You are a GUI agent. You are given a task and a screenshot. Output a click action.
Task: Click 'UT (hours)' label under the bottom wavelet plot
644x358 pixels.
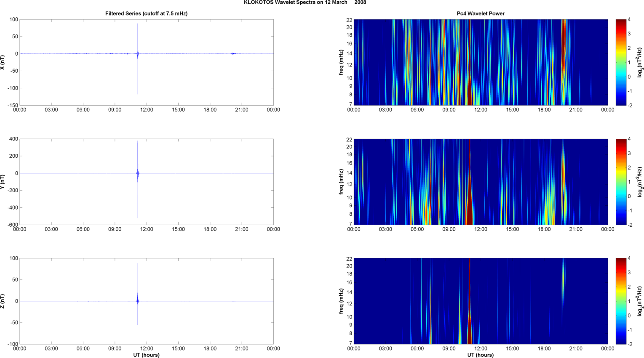pos(481,355)
